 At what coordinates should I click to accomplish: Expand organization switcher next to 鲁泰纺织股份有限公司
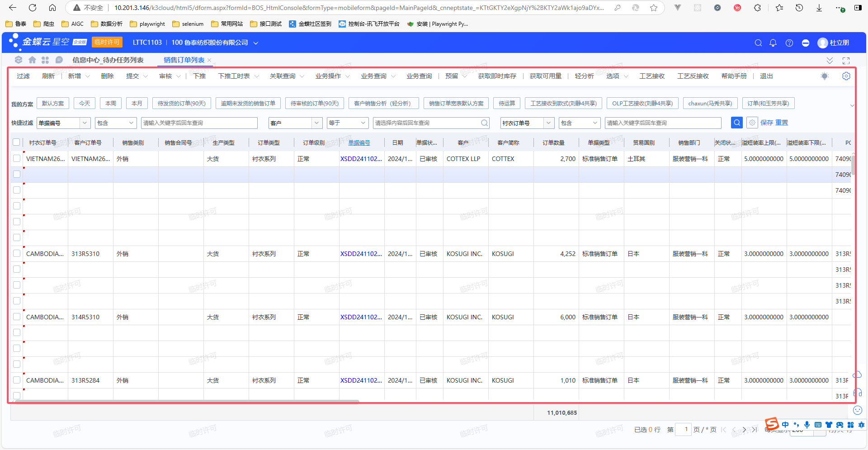[256, 43]
